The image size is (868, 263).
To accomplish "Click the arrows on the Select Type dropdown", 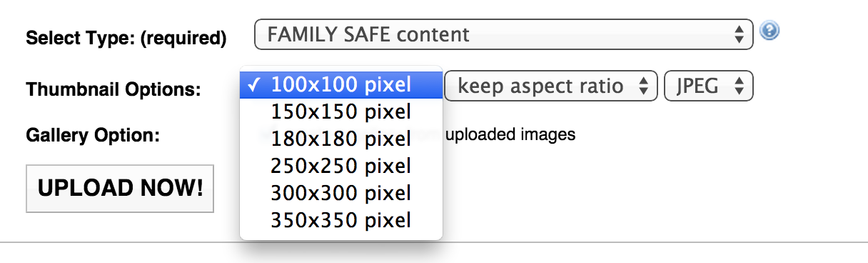I will (739, 34).
